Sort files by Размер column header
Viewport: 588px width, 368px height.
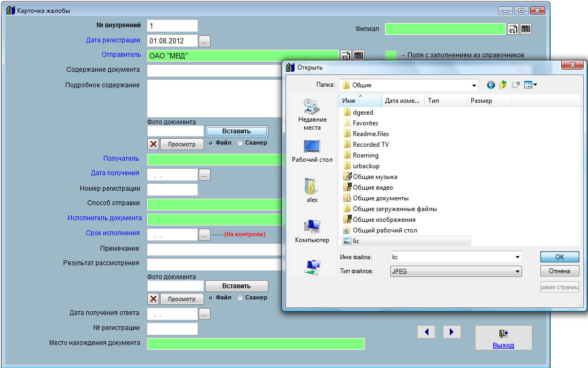(x=488, y=101)
